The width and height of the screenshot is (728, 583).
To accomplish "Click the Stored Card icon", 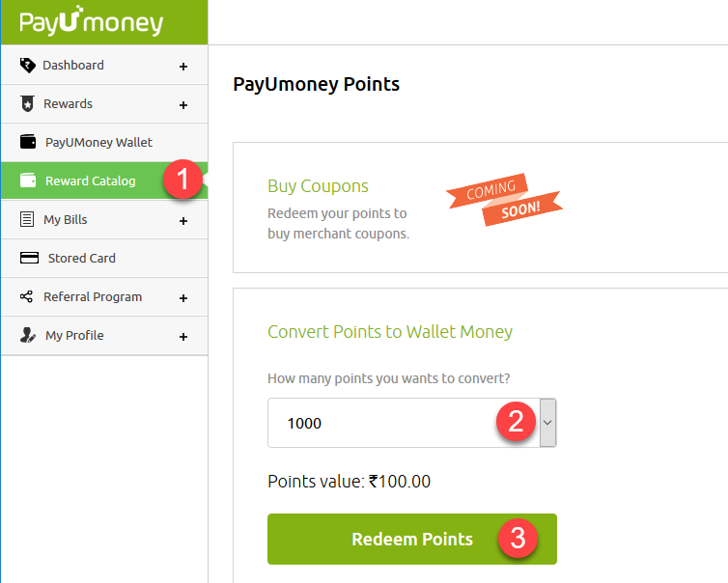I will (29, 258).
